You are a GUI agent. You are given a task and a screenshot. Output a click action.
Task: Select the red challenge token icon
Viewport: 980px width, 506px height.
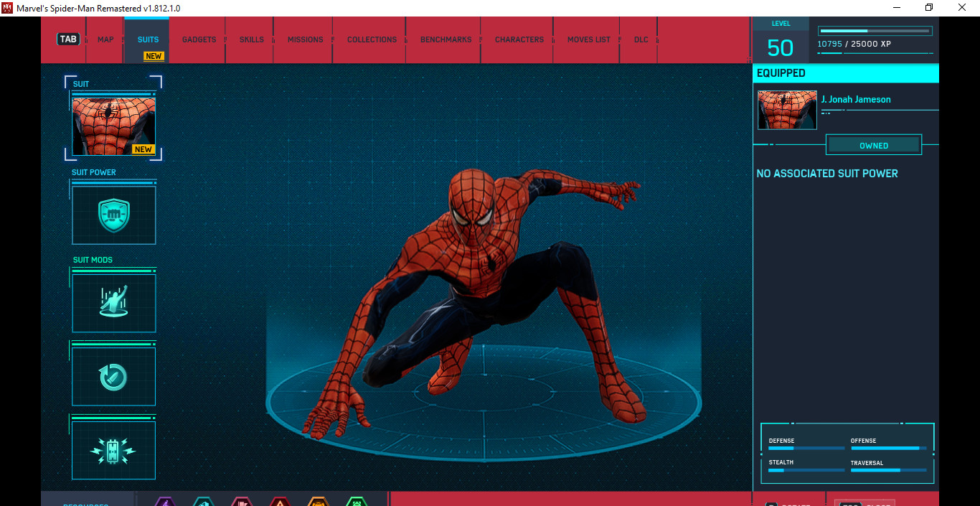pos(281,501)
